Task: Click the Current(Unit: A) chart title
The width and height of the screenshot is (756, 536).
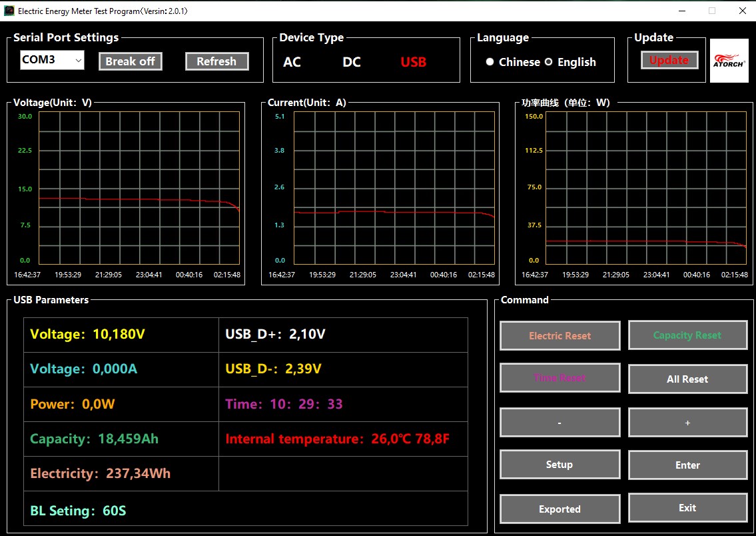Action: tap(307, 103)
